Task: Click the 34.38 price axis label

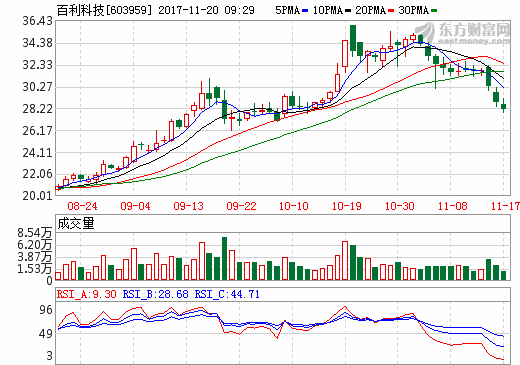Action: coord(38,43)
